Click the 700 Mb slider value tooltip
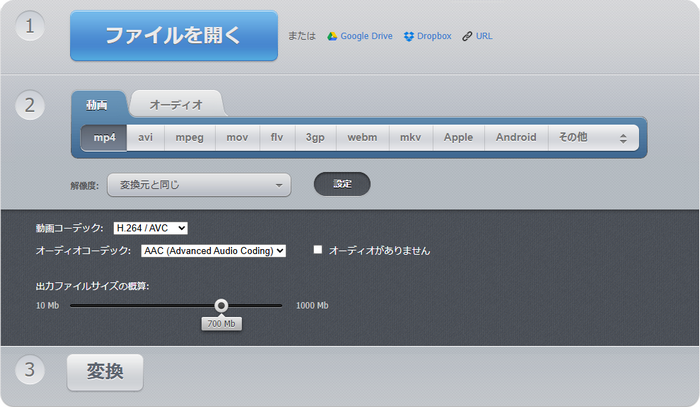This screenshot has width=700, height=407. click(221, 324)
